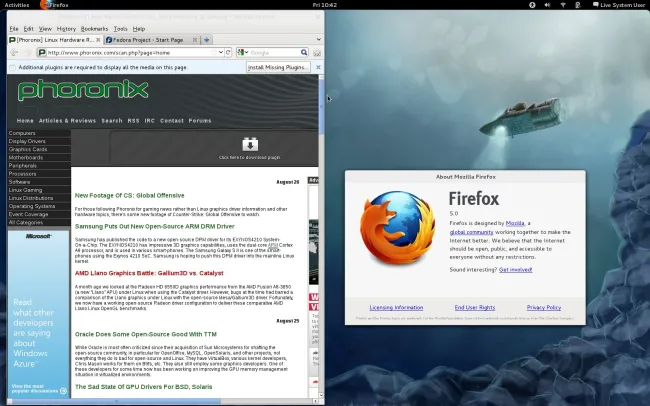Click the Mozilla link in the About dialog
The image size is (650, 406).
(x=515, y=223)
